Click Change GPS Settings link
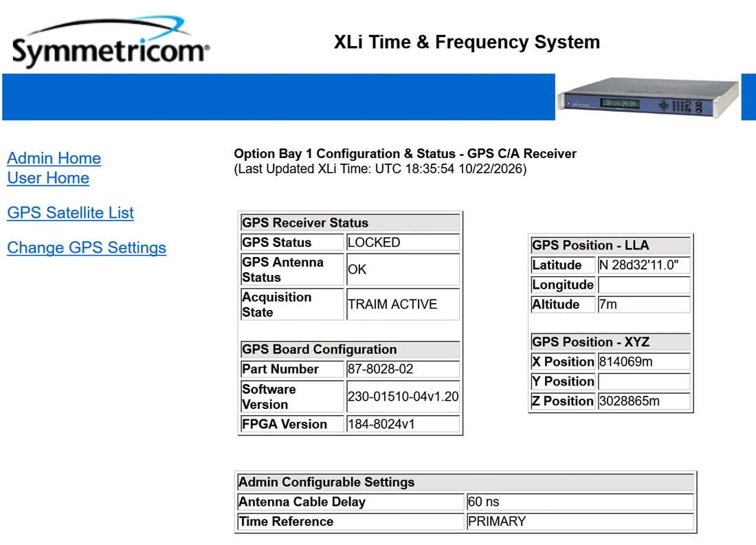 pos(87,247)
